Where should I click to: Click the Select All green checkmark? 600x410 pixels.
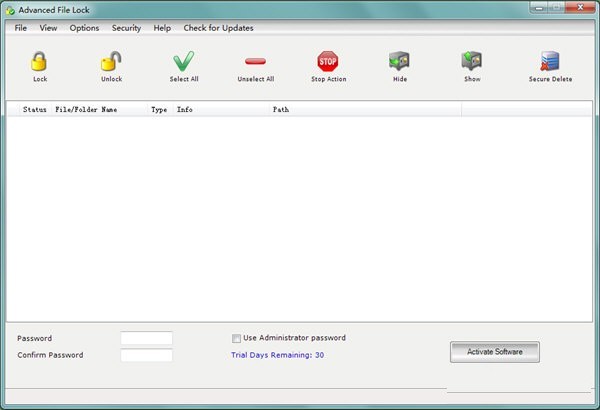click(184, 61)
